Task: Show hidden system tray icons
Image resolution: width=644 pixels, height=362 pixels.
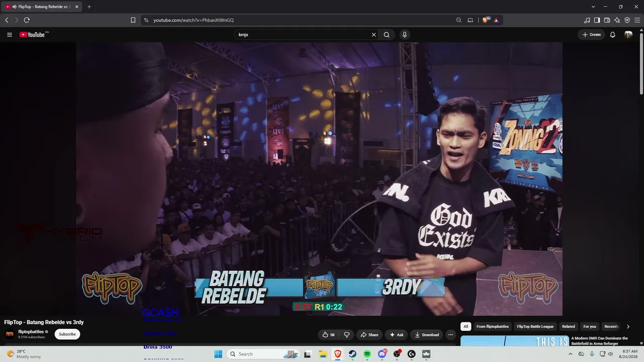Action: [570, 354]
